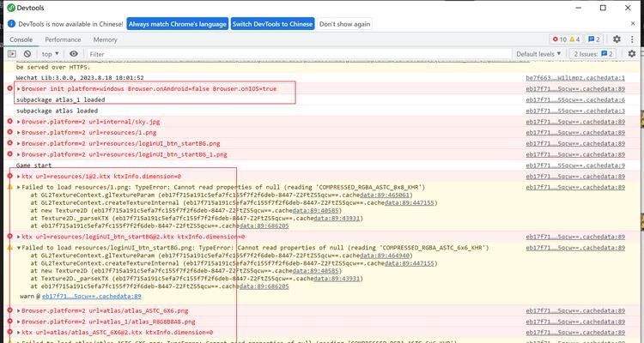This screenshot has height=343, width=644.
Task: Toggle live expression eye icon
Action: (74, 54)
